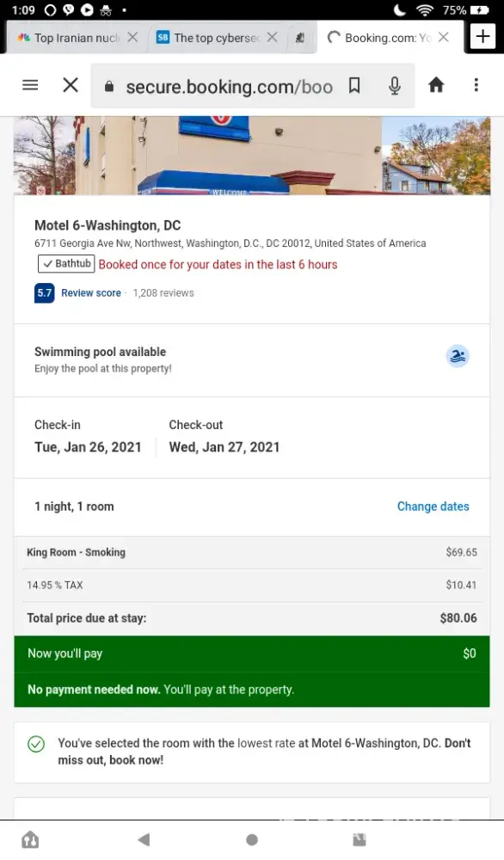Bookmark this page with the bookmark icon

pos(354,85)
